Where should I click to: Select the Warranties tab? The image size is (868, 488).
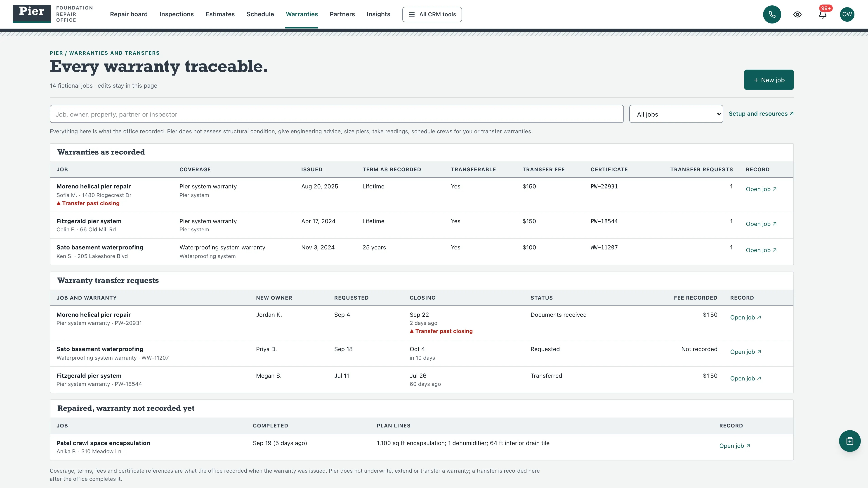[x=302, y=14]
